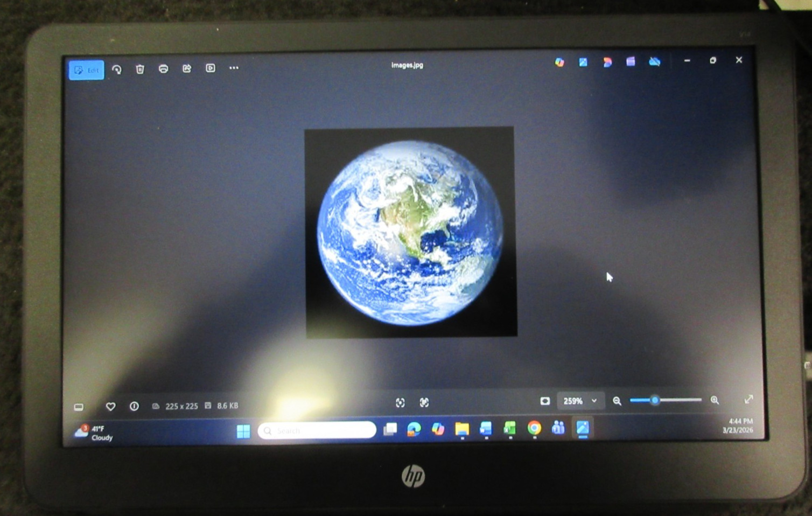Open the Windows Start menu
812x516 pixels.
point(243,431)
